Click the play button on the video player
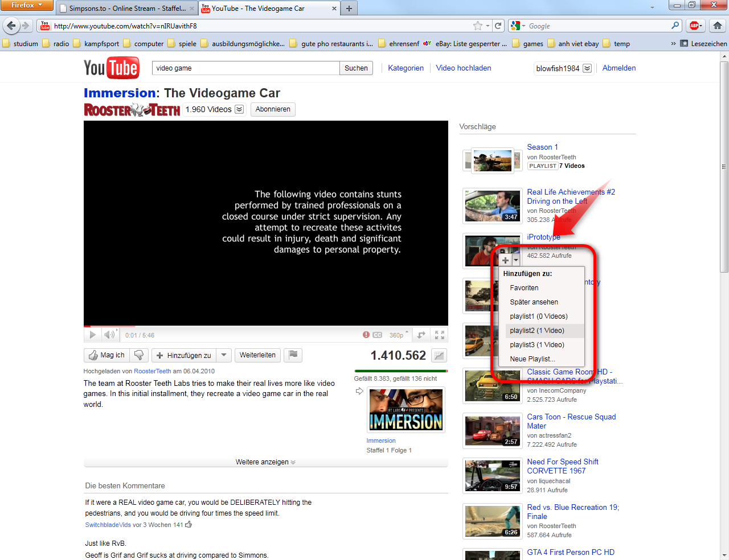The width and height of the screenshot is (729, 560). pyautogui.click(x=92, y=335)
